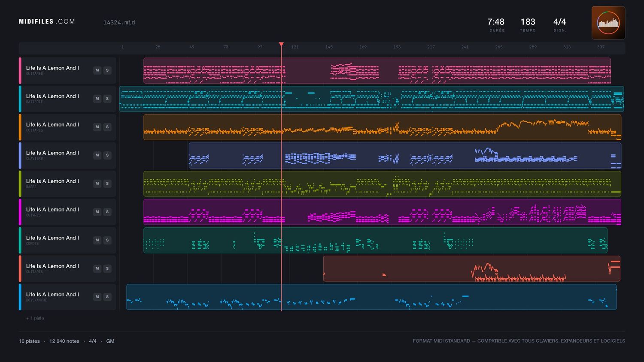Image resolution: width=644 pixels, height=362 pixels.
Task: Click the red playhead marker triangle
Action: [281, 45]
